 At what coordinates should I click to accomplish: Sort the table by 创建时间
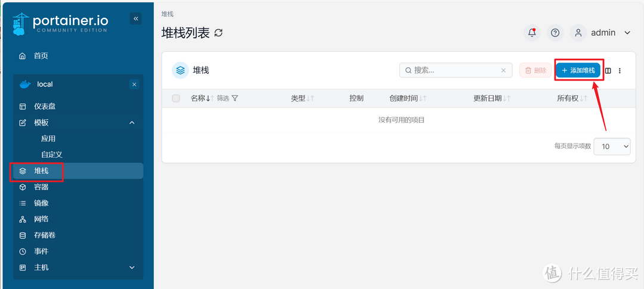pyautogui.click(x=408, y=98)
